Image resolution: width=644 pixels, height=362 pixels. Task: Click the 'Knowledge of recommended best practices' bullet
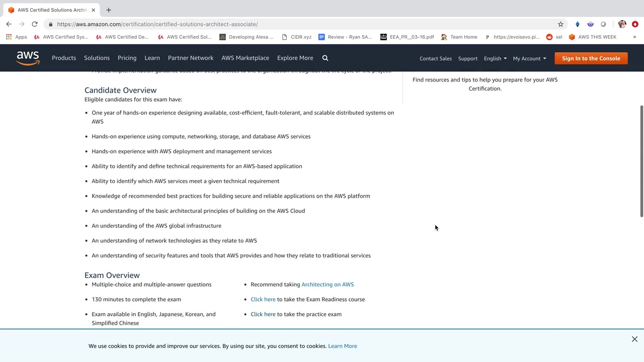(231, 196)
